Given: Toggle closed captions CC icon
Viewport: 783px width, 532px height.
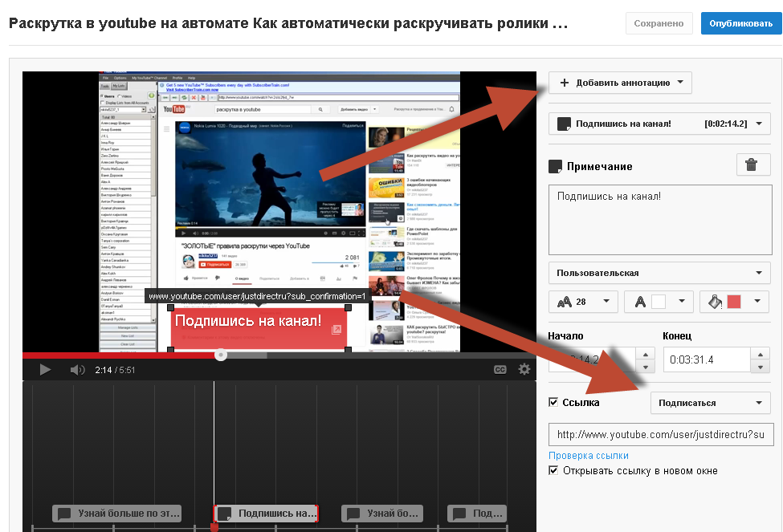Looking at the screenshot, I should 500,369.
